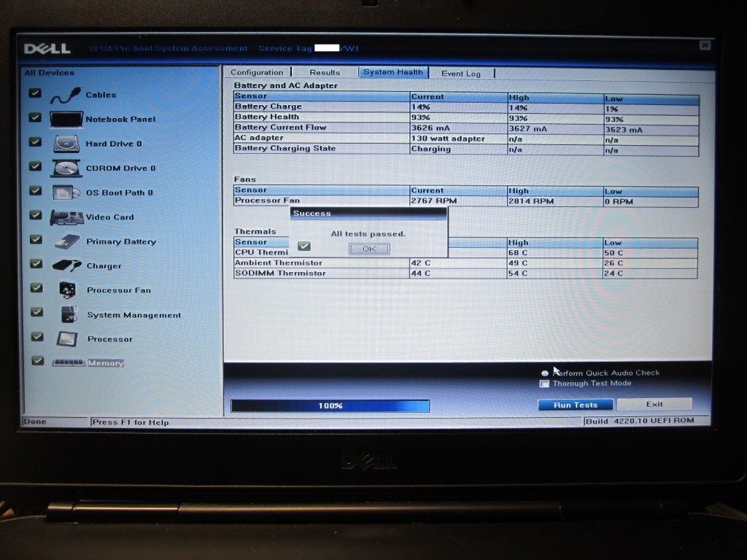
Task: Uncheck the Notebook Panel checkbox
Action: coord(35,117)
